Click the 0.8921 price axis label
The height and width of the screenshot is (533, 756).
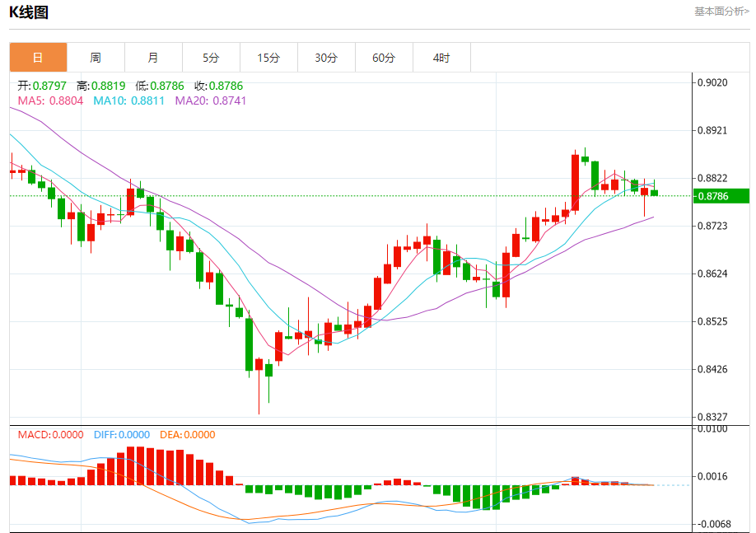coord(712,130)
